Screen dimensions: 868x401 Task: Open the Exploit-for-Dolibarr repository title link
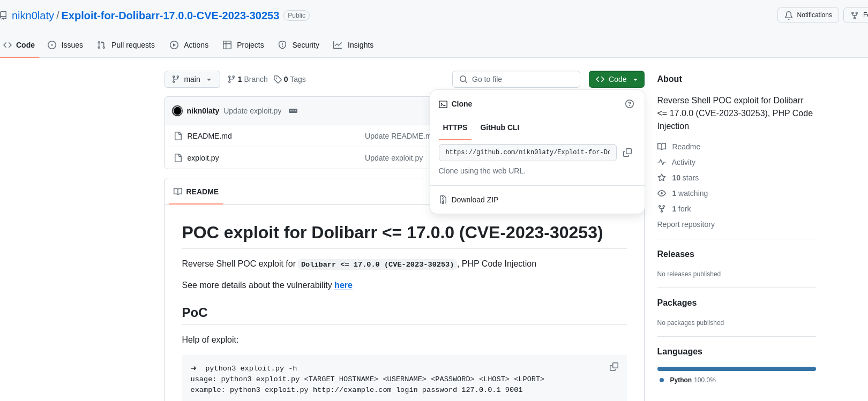[x=170, y=16]
